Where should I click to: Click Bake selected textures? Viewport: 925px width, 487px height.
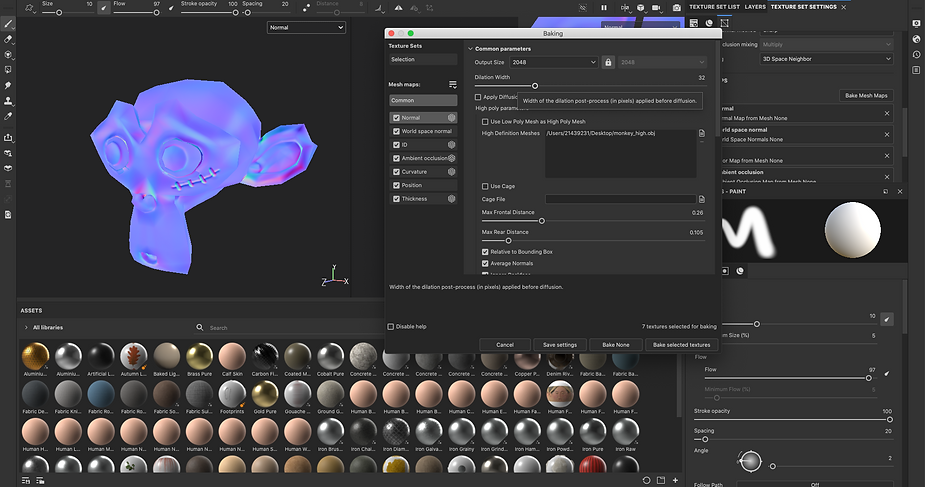point(681,345)
